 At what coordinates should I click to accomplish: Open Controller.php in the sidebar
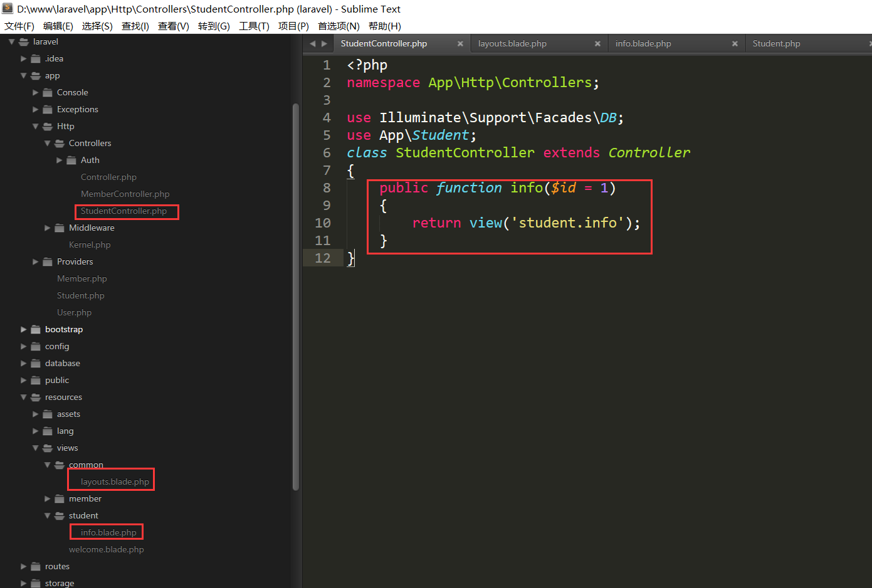point(108,177)
